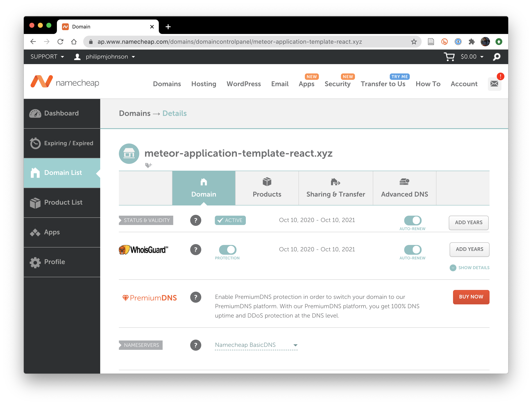Open the Namecheap BasicDNS nameservers dropdown

pos(256,345)
